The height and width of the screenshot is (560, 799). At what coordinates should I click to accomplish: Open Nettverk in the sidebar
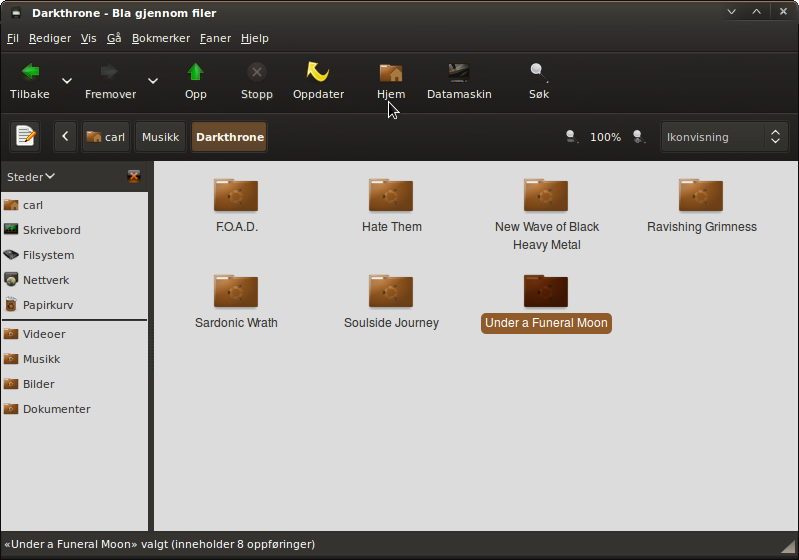74,280
